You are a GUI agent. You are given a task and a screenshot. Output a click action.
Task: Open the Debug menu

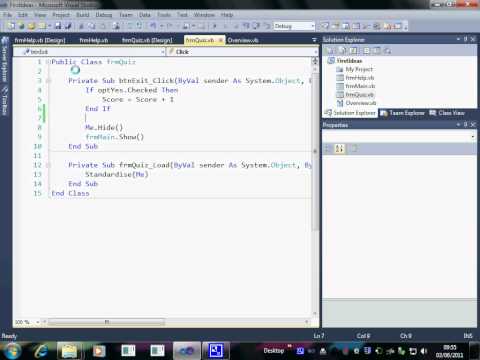tap(104, 15)
